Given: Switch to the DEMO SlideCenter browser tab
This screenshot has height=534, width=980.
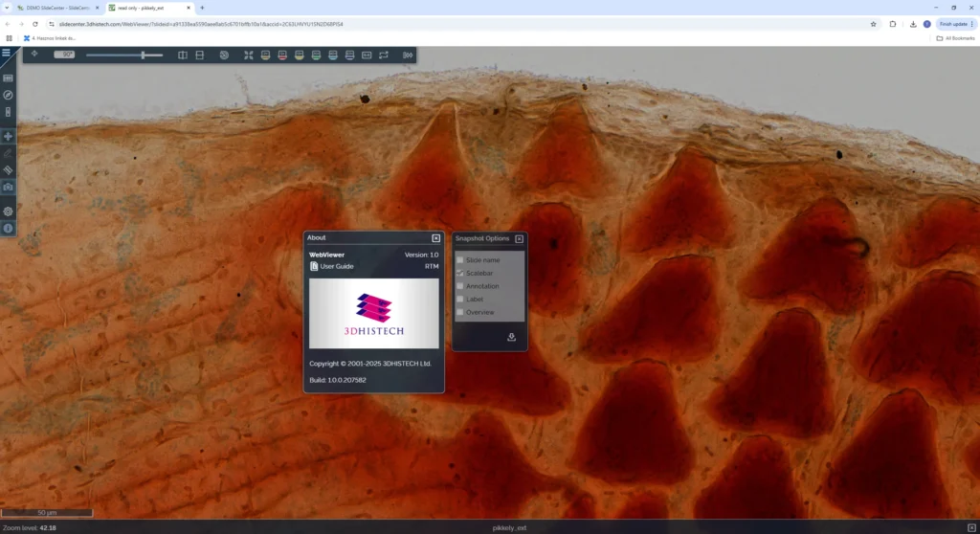Looking at the screenshot, I should pos(58,8).
